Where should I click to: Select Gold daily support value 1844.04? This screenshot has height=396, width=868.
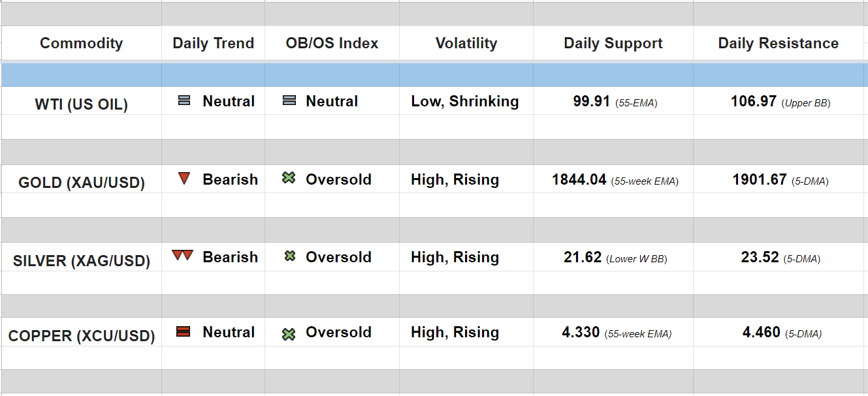point(579,179)
